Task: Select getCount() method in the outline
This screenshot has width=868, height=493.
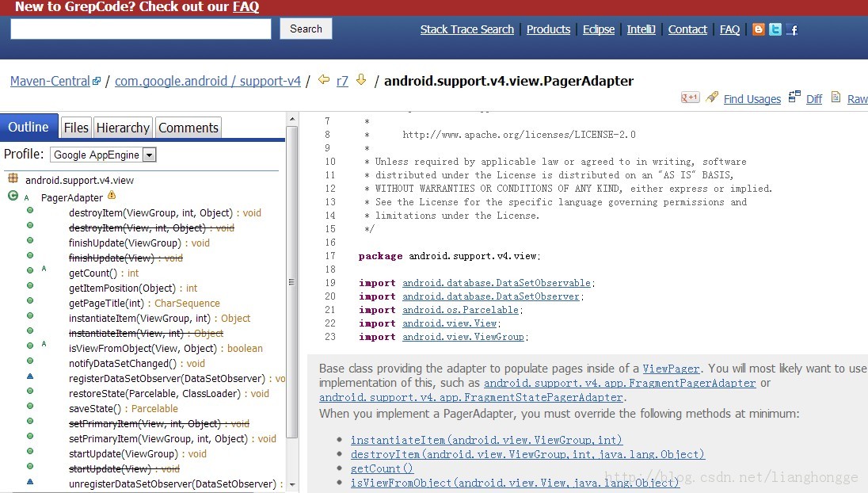Action: [93, 273]
